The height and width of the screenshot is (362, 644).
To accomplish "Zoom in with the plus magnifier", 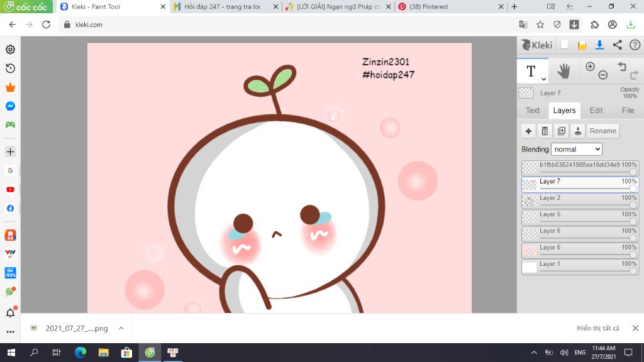I will 590,67.
